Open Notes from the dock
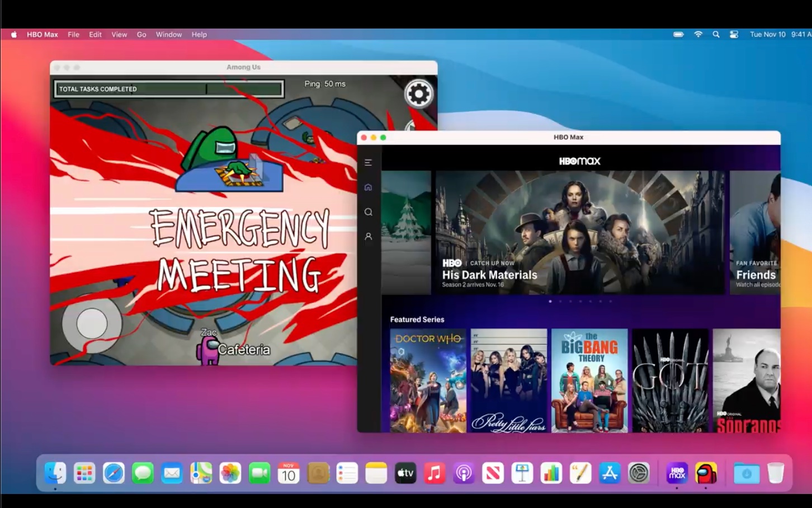The image size is (812, 508). point(376,473)
